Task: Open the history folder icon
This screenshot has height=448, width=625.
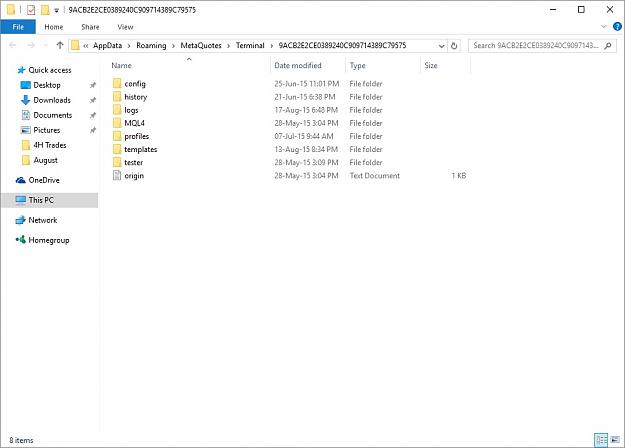Action: pos(117,96)
